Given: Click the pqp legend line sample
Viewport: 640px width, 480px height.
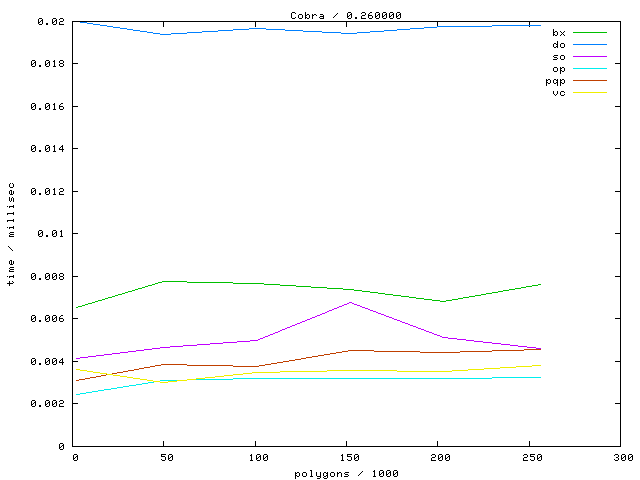Looking at the screenshot, I should click(590, 81).
